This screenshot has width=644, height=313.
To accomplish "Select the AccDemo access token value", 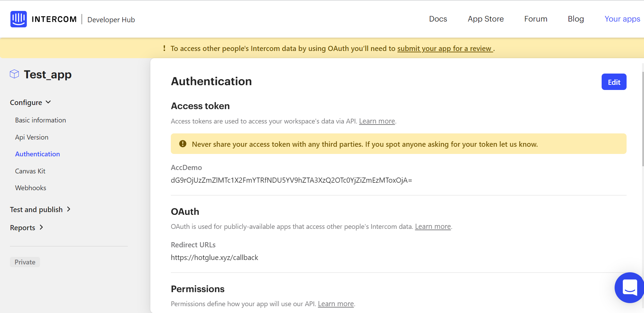I will 291,180.
